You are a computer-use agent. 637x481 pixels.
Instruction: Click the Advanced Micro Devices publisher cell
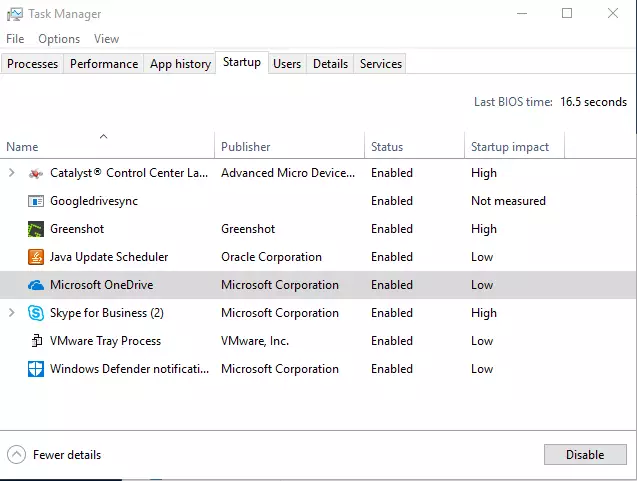click(x=288, y=173)
